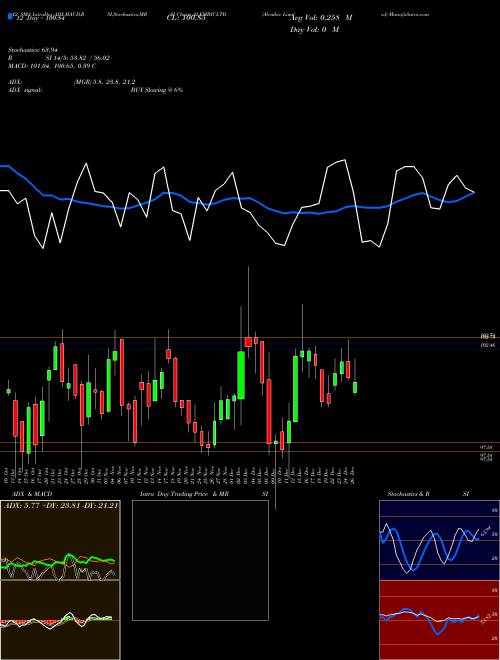
Task: Click the 'ADX & MACD' panel title
Action: click(x=32, y=494)
